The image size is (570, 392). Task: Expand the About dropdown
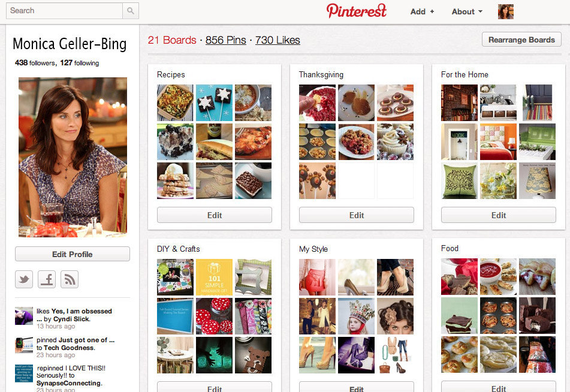click(x=467, y=11)
